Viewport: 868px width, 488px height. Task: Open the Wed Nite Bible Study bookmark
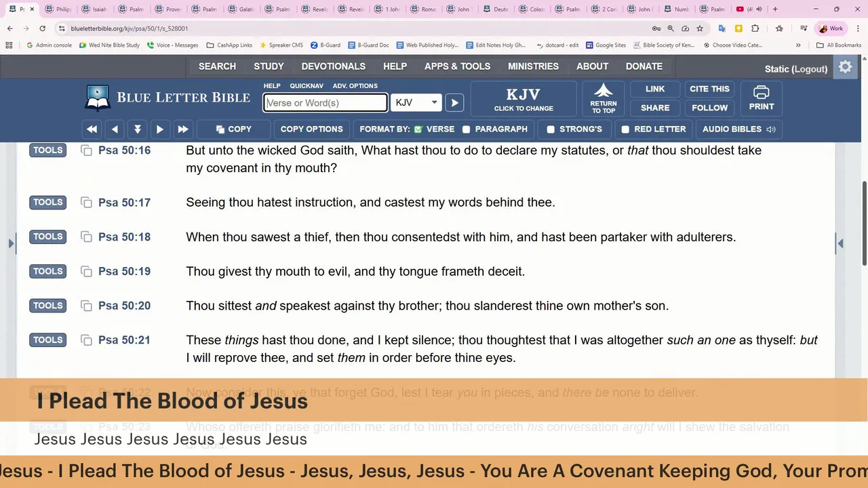coord(109,45)
